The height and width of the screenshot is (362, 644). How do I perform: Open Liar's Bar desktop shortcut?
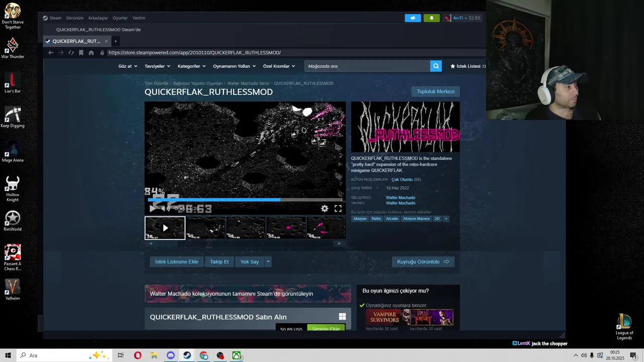pos(13,82)
